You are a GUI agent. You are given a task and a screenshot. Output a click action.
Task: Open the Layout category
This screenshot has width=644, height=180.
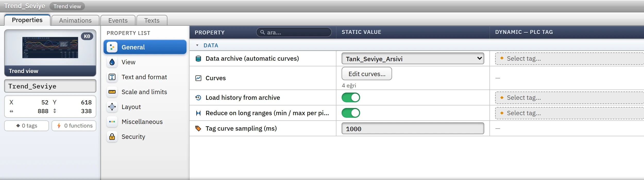tap(145, 107)
